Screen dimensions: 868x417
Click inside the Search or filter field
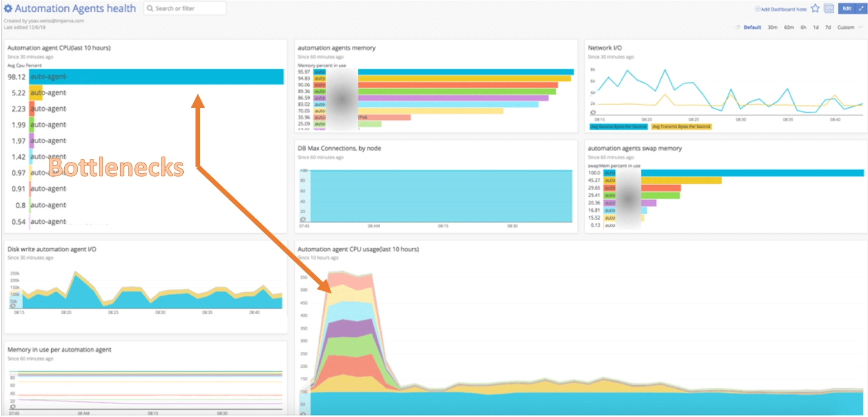coord(177,8)
